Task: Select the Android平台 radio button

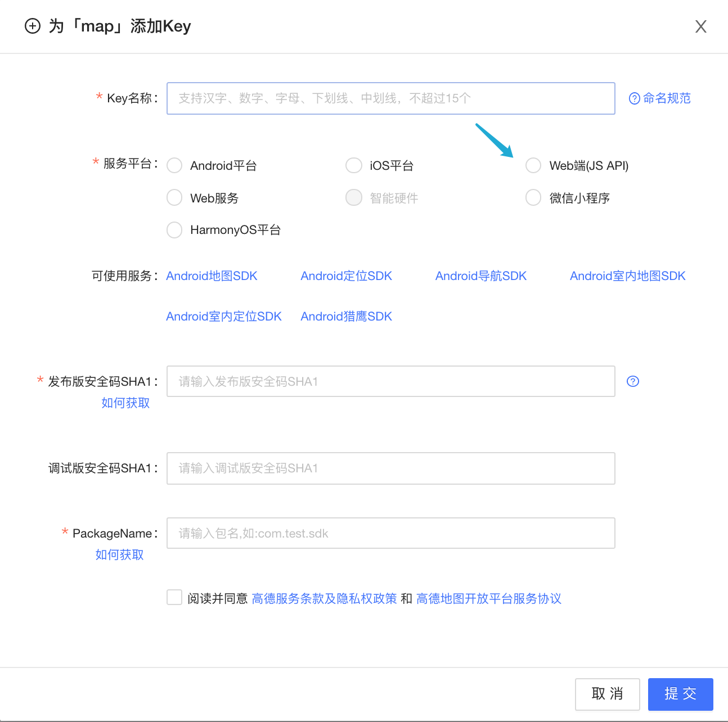Action: (174, 165)
